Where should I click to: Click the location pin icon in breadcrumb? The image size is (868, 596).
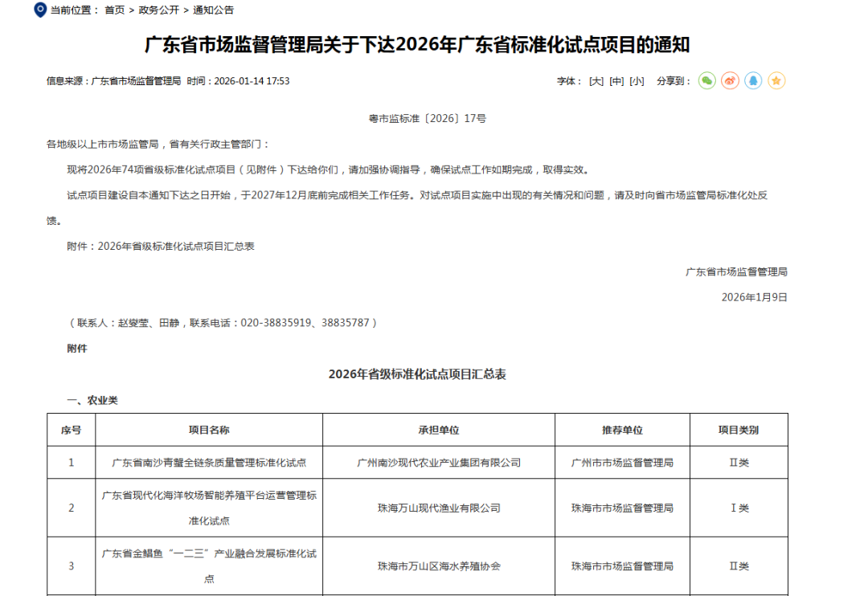tap(39, 10)
